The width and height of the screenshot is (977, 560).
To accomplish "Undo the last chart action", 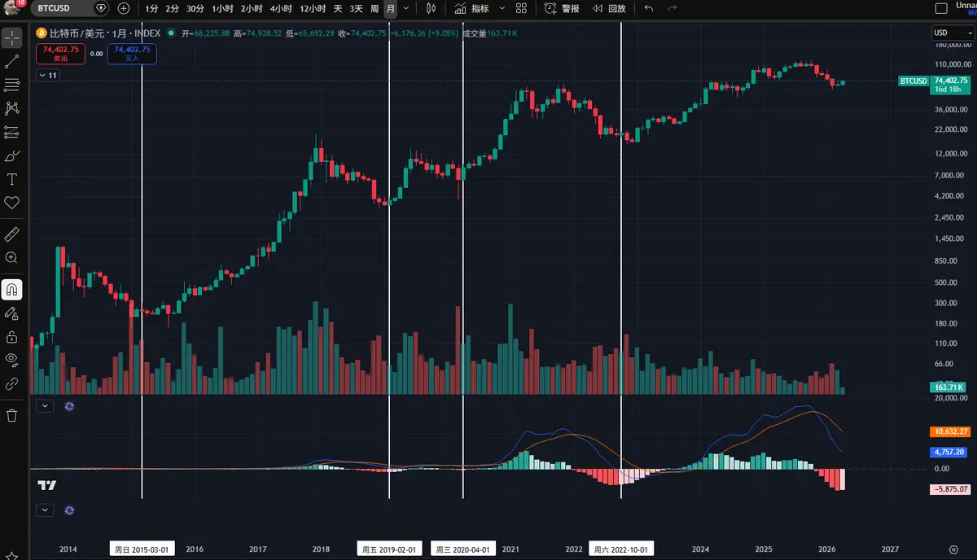I will [648, 8].
